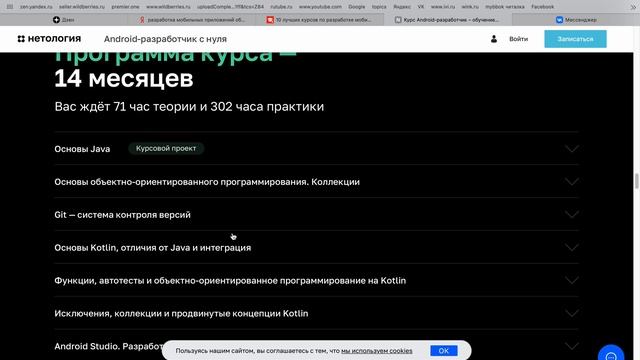Open the Основы Java module row
640x360 pixels.
pyautogui.click(x=316, y=149)
